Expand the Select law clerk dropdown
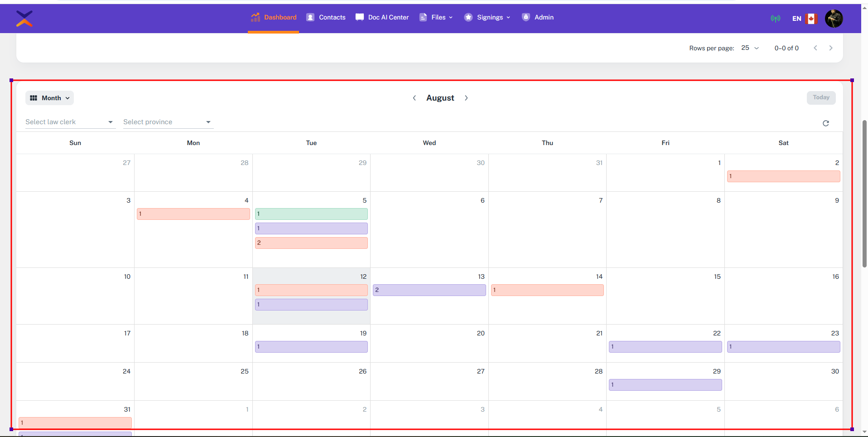Screen dimensions: 868x437 (70, 122)
